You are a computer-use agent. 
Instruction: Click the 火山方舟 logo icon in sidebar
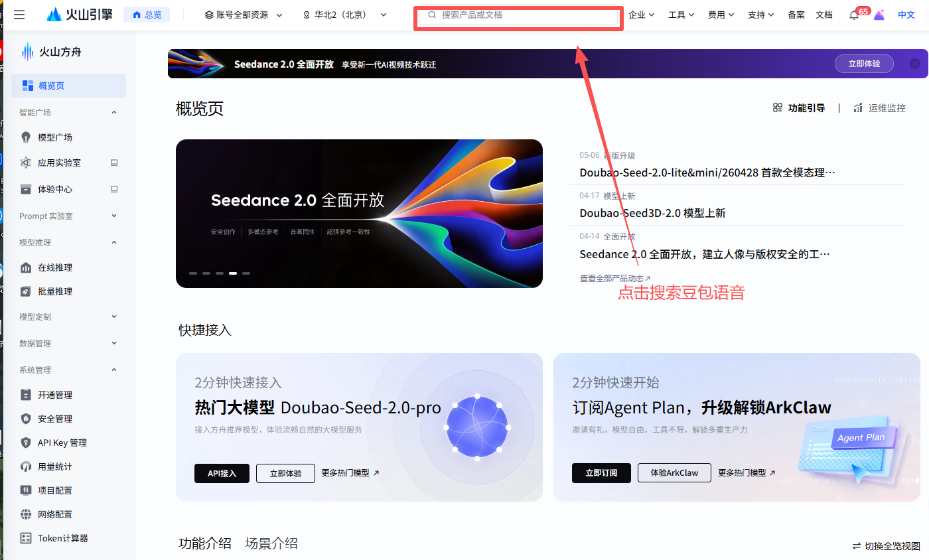click(x=27, y=52)
